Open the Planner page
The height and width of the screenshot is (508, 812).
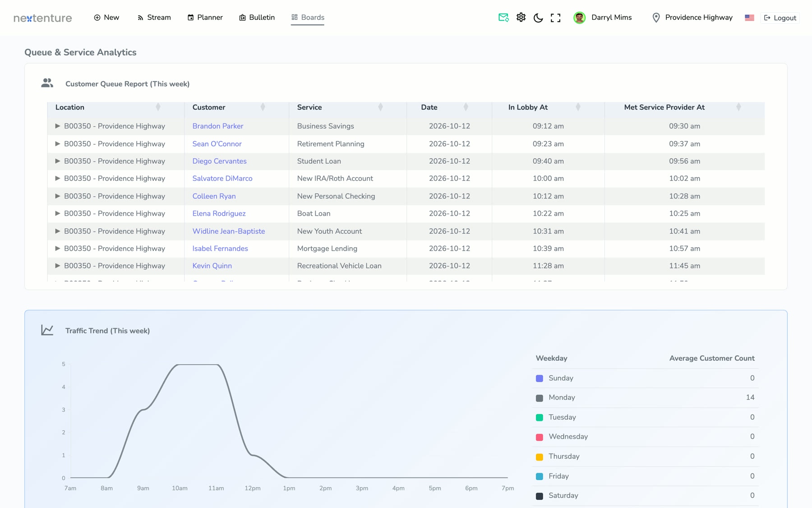(205, 18)
